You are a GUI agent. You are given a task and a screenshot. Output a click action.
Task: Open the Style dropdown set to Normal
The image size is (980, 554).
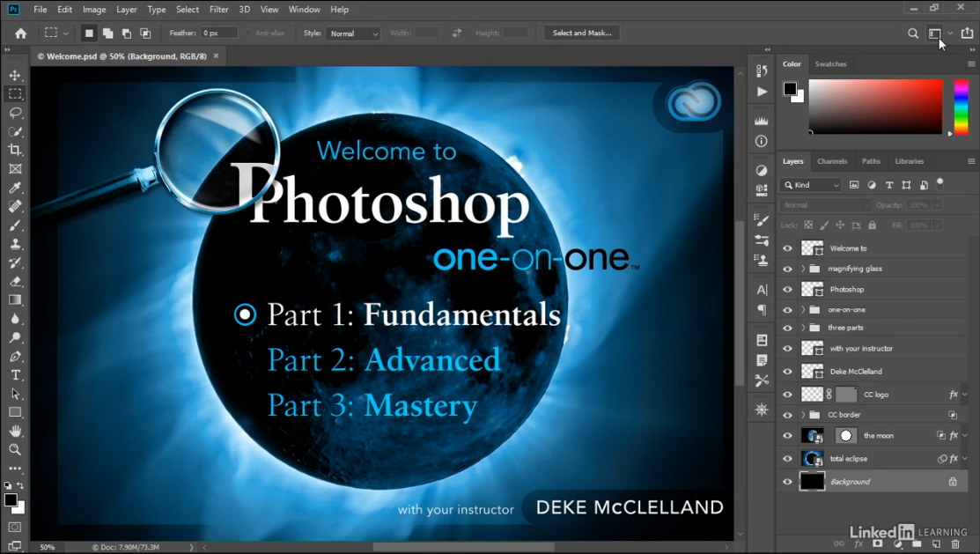352,33
